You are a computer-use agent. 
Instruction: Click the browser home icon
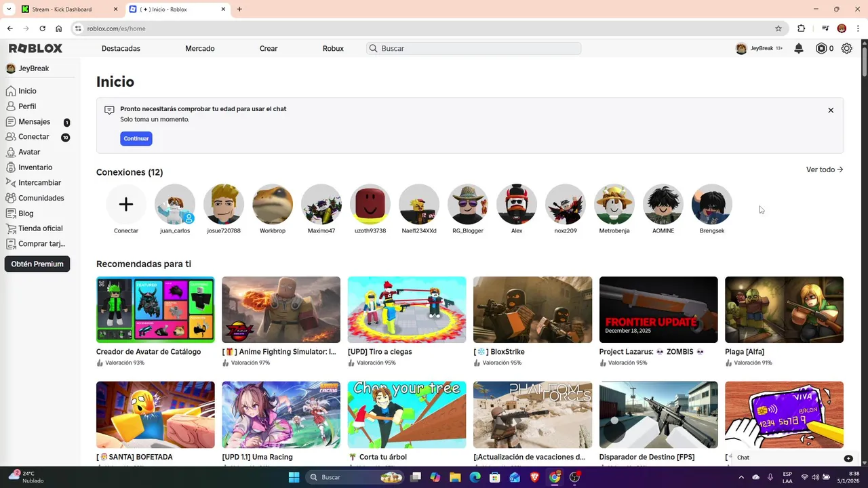click(59, 28)
